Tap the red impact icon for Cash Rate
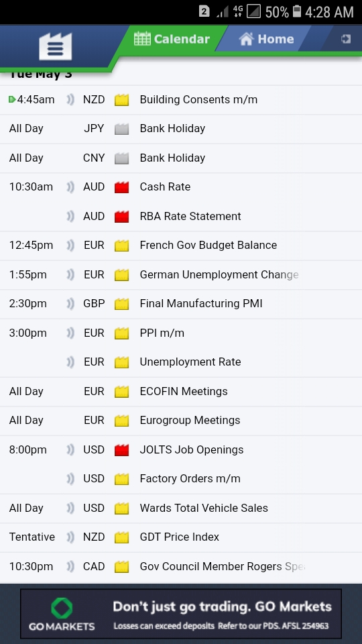 121,187
